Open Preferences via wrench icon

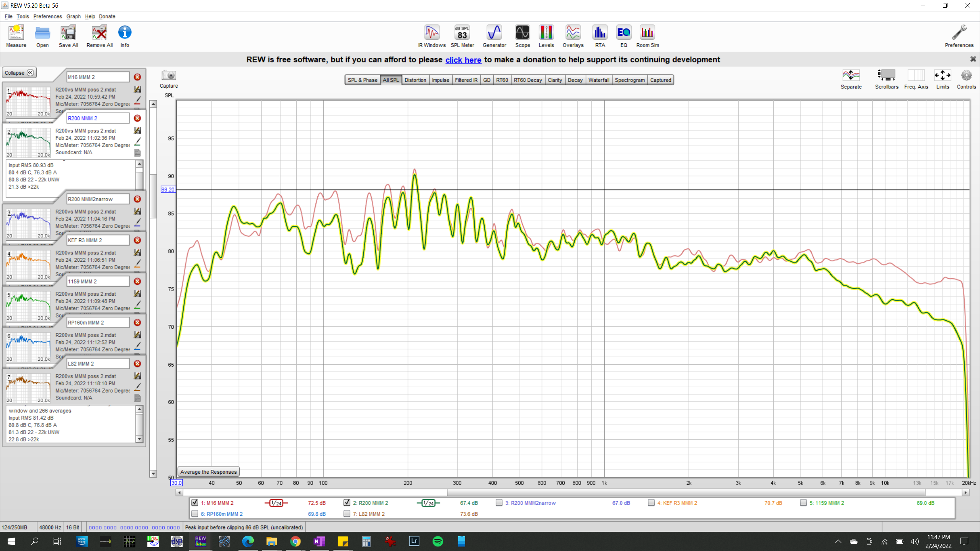959,36
